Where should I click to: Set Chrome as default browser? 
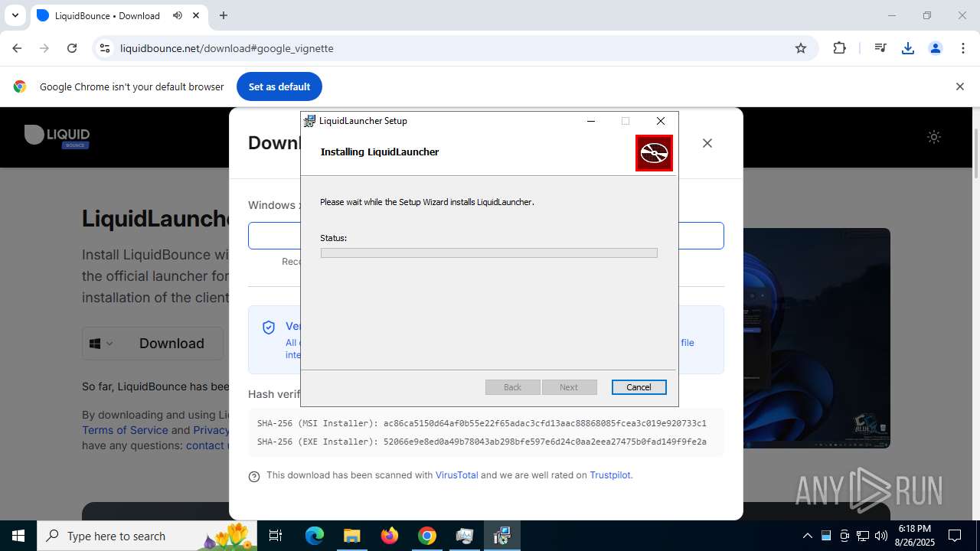279,86
